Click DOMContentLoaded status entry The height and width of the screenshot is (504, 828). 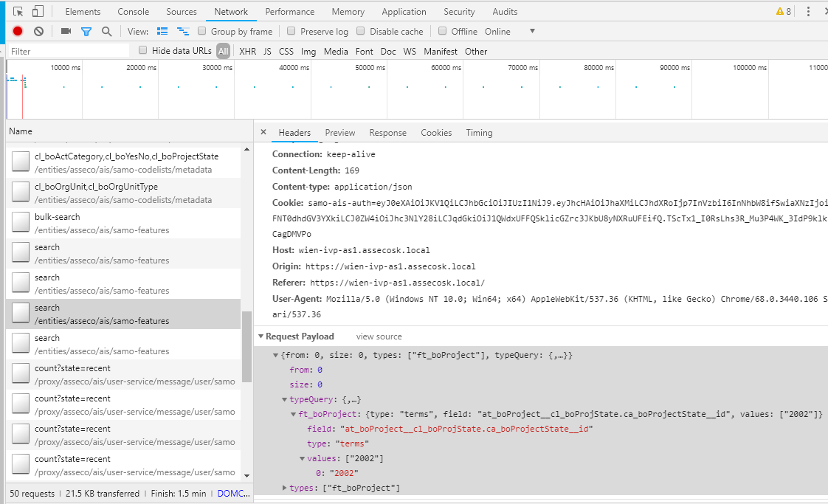pos(233,494)
